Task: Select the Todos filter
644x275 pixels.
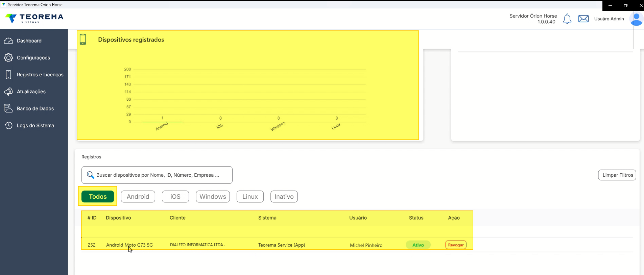Action: pos(98,197)
